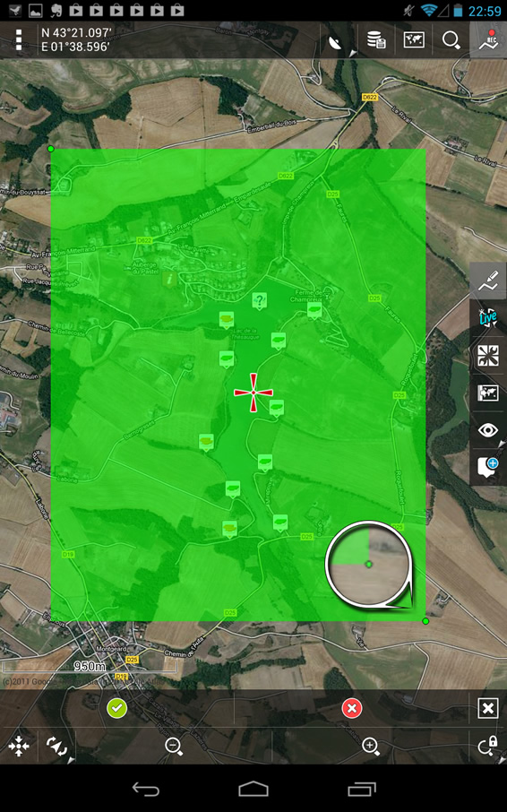Tap the map center four-arrows icon
Viewport: 507px width, 812px height.
pos(19,747)
